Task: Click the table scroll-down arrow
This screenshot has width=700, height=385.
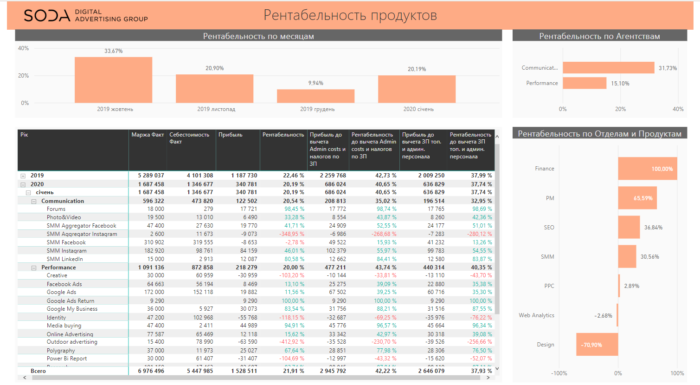Action: (497, 368)
